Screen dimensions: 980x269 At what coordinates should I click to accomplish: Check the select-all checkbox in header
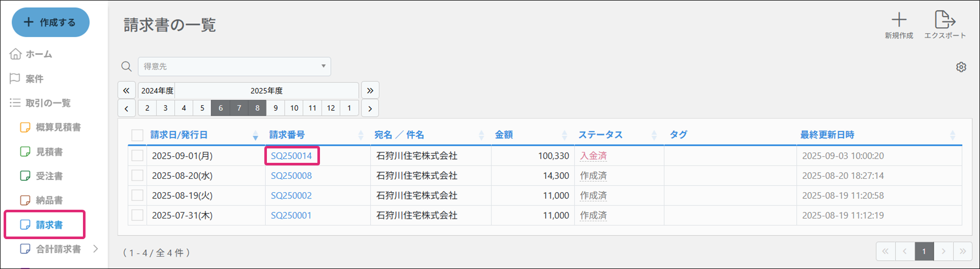tap(137, 135)
